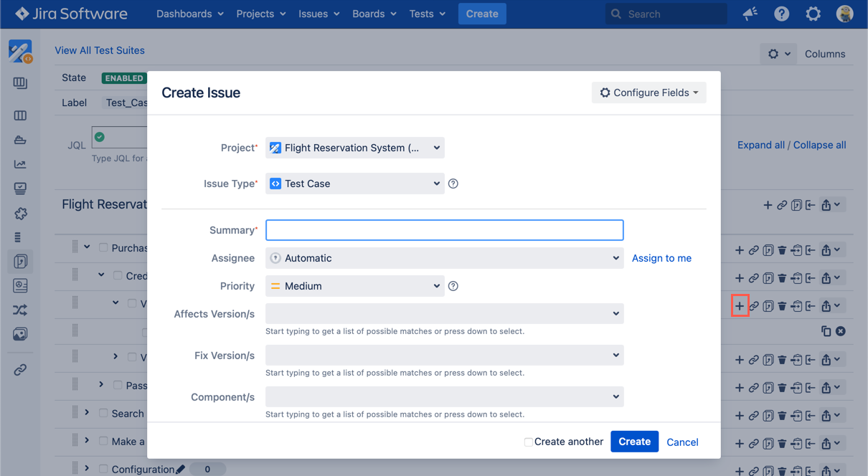Open Jira settings gear icon
This screenshot has width=868, height=476.
coord(813,14)
